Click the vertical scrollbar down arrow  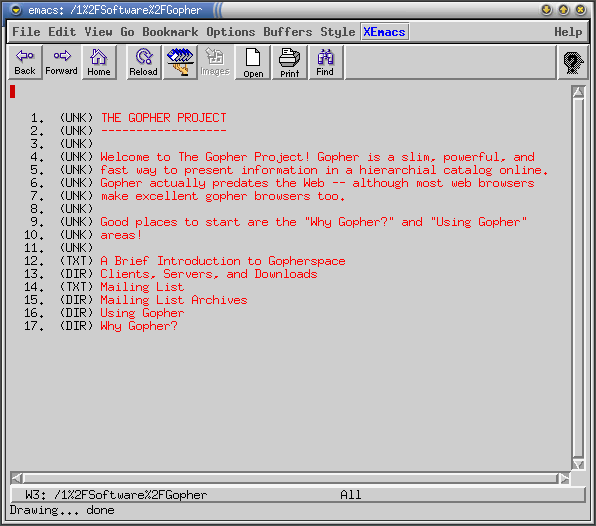[x=578, y=464]
